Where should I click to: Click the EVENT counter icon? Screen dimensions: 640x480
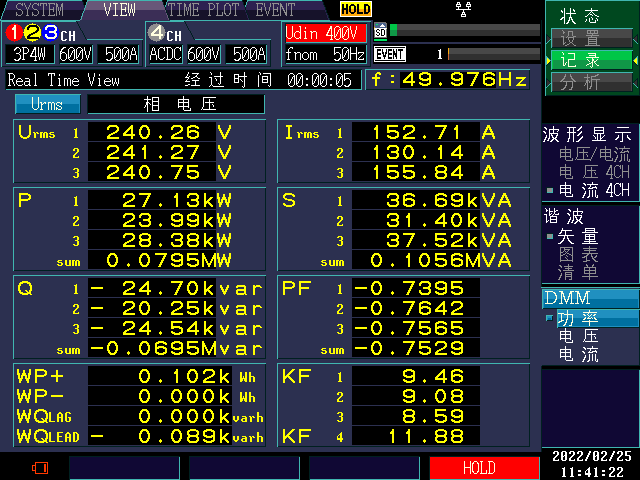[x=390, y=54]
